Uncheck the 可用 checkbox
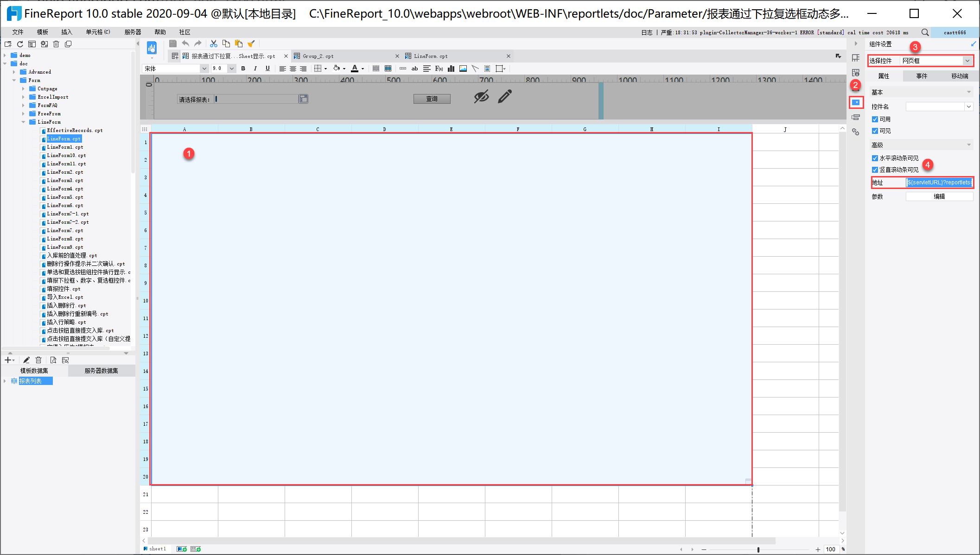Viewport: 980px width, 555px height. click(x=875, y=120)
